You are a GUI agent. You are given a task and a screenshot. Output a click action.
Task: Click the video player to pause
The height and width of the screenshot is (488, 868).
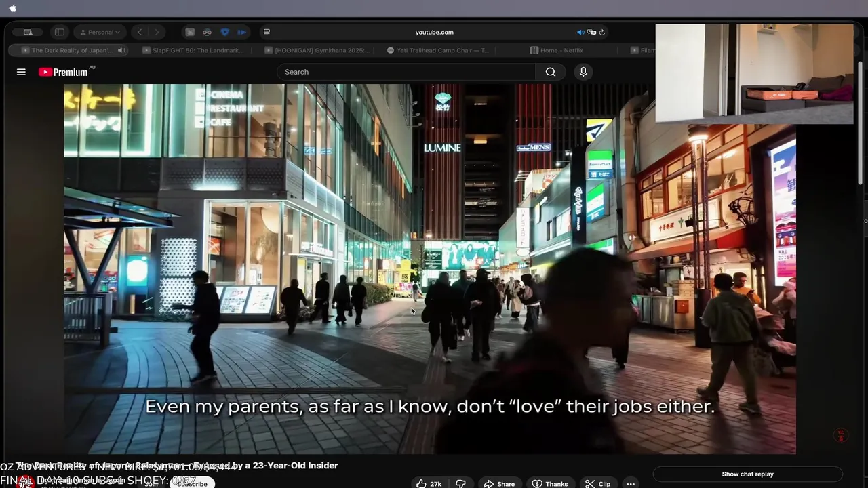[430, 269]
